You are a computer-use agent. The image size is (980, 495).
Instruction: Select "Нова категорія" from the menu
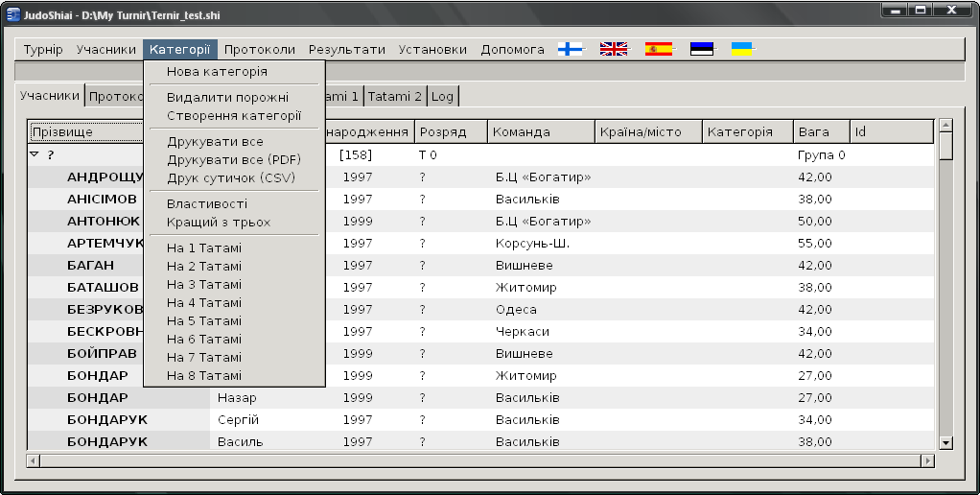(x=217, y=72)
